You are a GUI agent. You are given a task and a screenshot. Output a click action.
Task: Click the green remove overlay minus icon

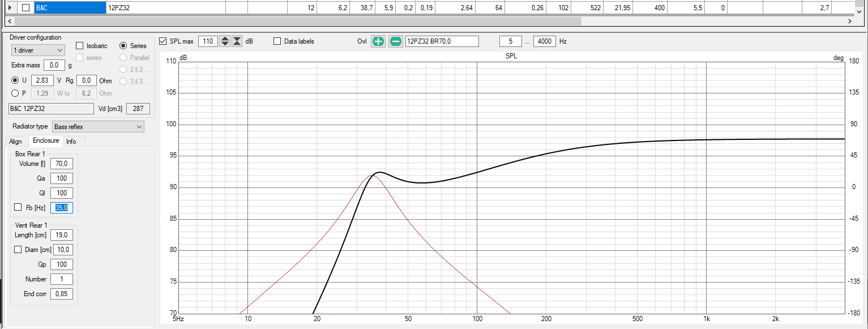396,41
